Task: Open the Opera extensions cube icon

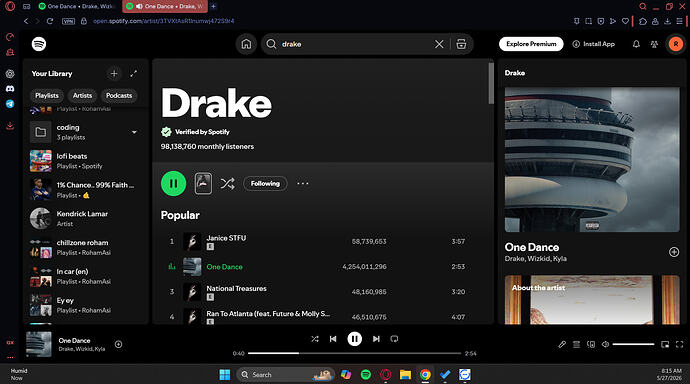Action: [643, 21]
